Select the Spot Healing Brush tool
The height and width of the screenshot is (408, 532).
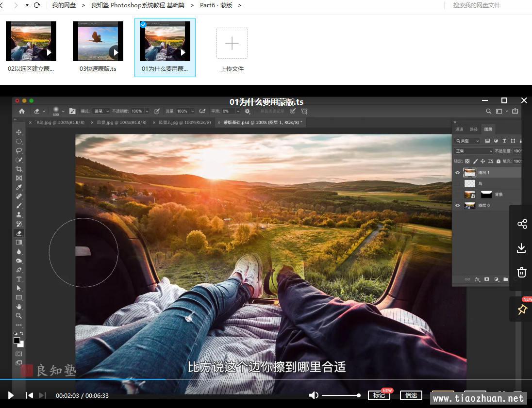[19, 196]
